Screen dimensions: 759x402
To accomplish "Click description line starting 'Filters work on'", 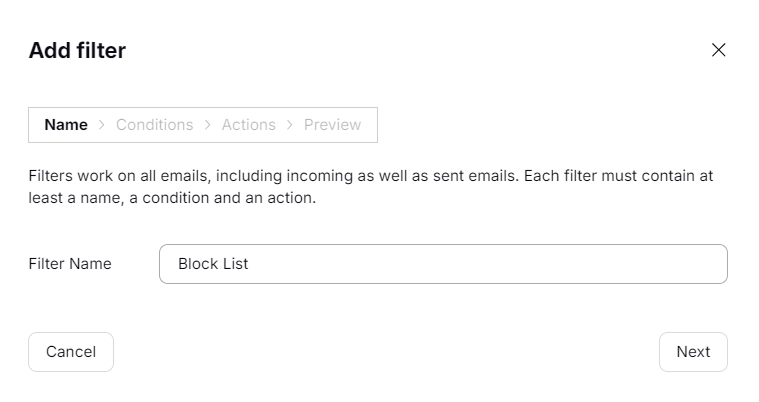I will point(370,176).
